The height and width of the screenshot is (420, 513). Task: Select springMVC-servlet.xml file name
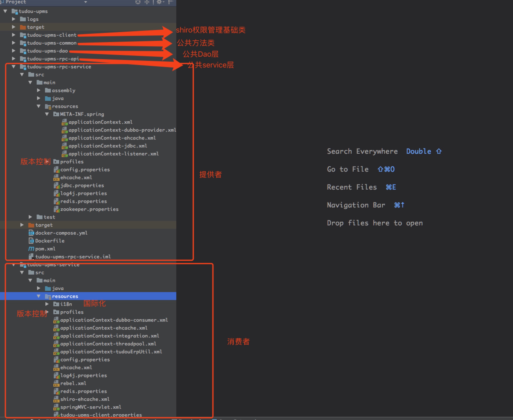click(91, 407)
